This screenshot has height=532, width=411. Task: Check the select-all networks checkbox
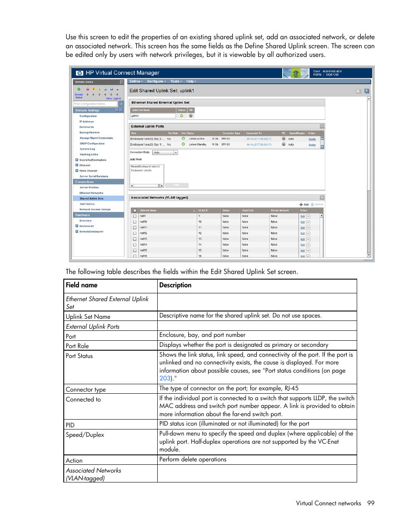[x=134, y=211]
